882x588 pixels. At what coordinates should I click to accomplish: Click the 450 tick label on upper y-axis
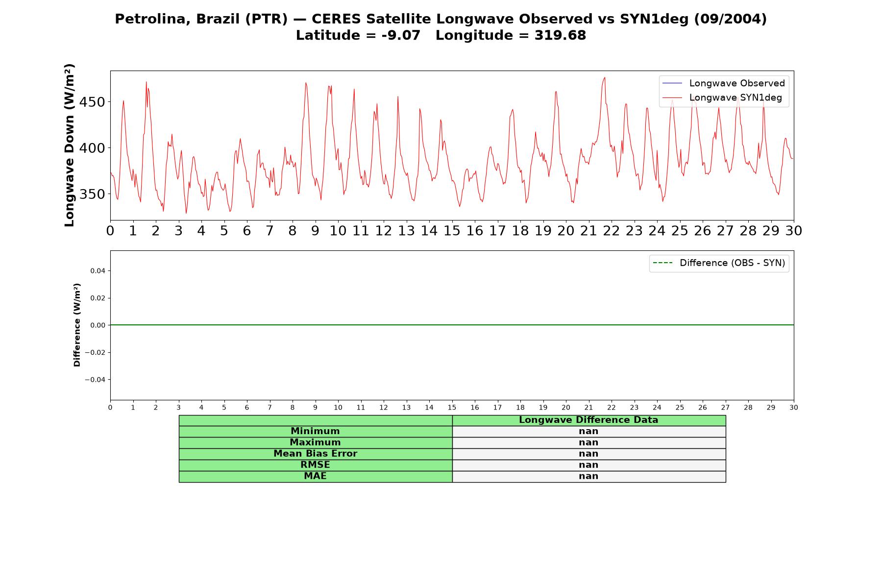click(92, 102)
